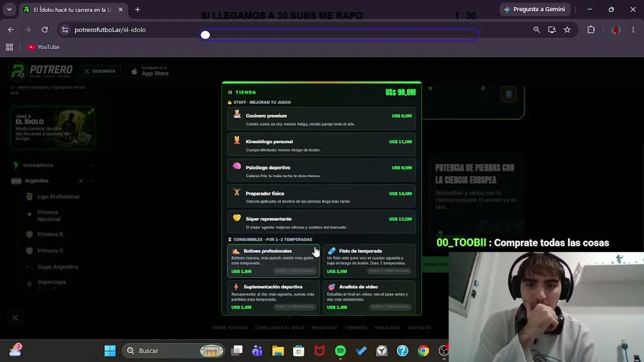
Task: Open the Windows Start menu
Action: [x=110, y=350]
